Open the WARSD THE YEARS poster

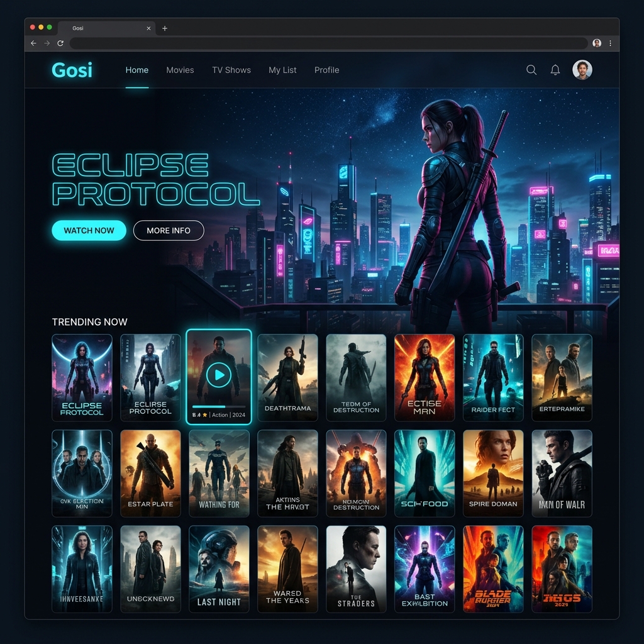coord(287,569)
